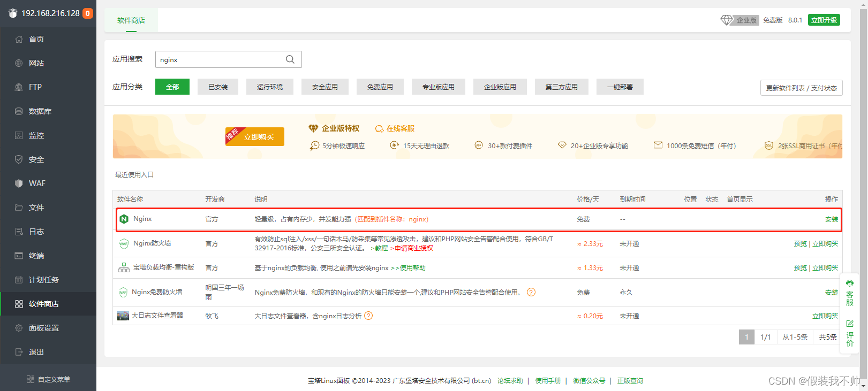
Task: Click 立即购买 for Nginx防火墙 row
Action: 825,244
